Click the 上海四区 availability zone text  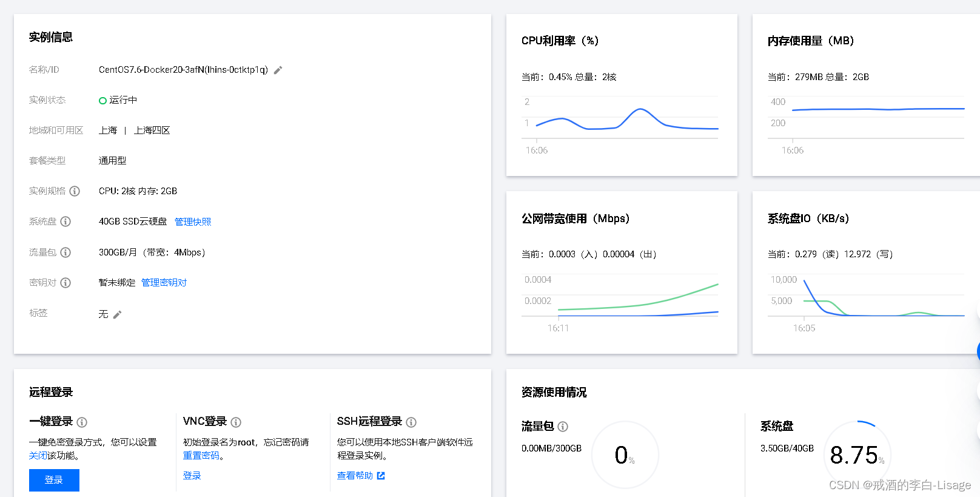152,130
